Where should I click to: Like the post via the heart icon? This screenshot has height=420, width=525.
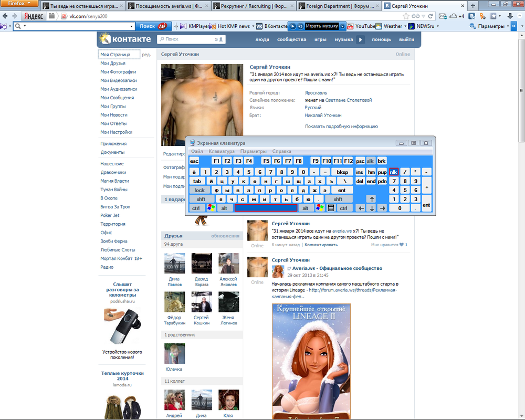tap(402, 245)
